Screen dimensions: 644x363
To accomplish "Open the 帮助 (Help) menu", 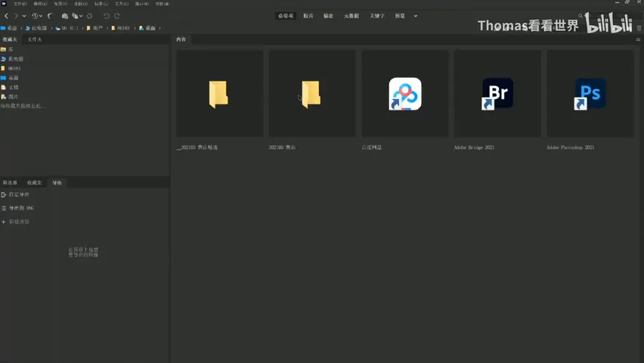I will point(163,4).
